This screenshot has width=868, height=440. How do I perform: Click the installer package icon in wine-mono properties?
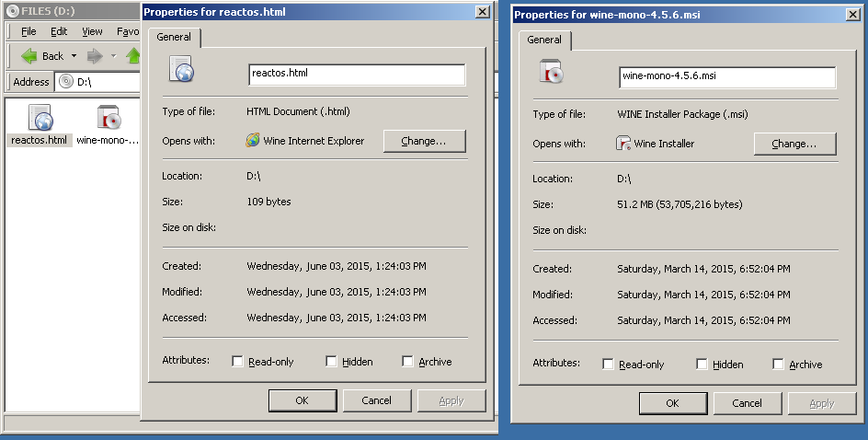tap(552, 72)
